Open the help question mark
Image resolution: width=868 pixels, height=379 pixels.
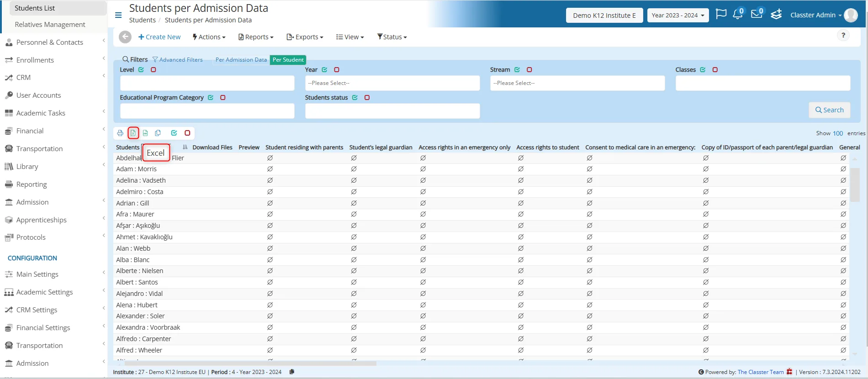tap(843, 35)
